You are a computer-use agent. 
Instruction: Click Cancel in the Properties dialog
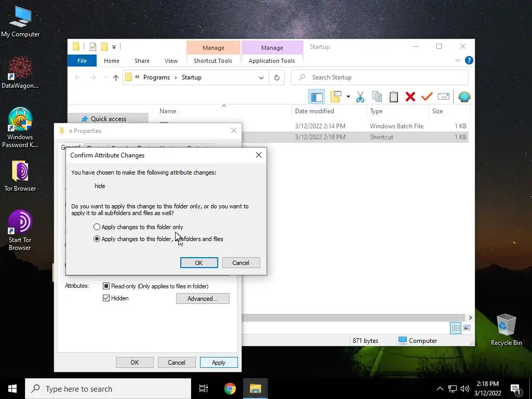tap(177, 362)
